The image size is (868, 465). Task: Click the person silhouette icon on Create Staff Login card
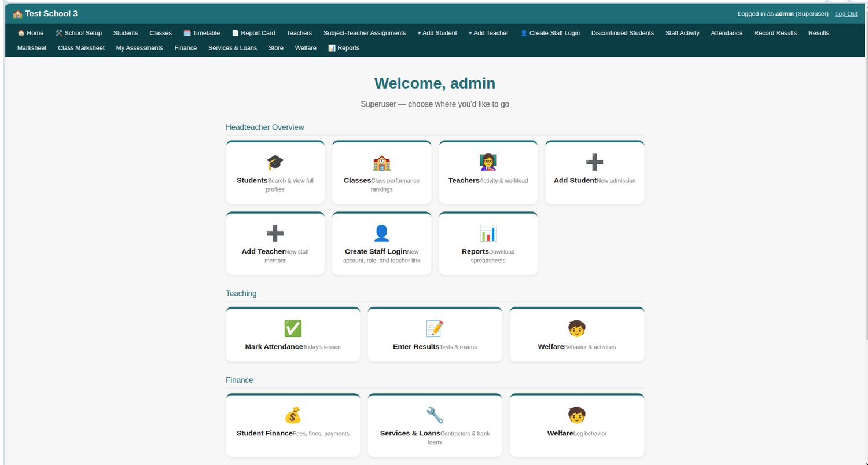pyautogui.click(x=381, y=233)
